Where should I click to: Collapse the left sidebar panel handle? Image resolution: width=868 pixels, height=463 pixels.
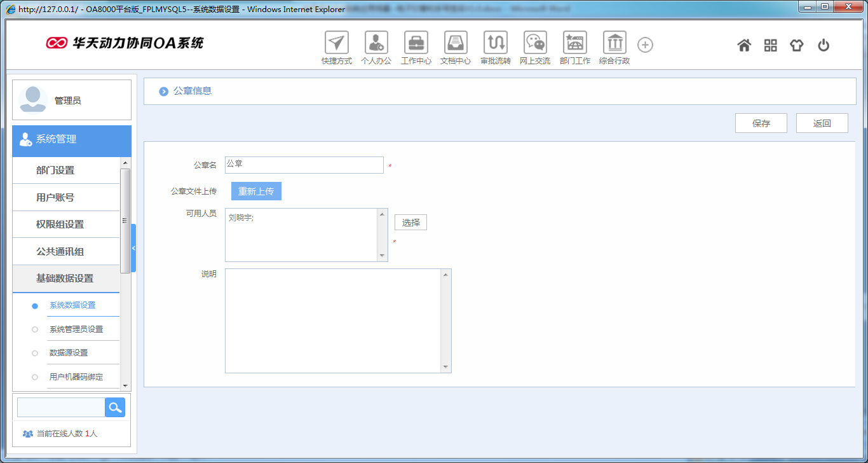click(133, 248)
